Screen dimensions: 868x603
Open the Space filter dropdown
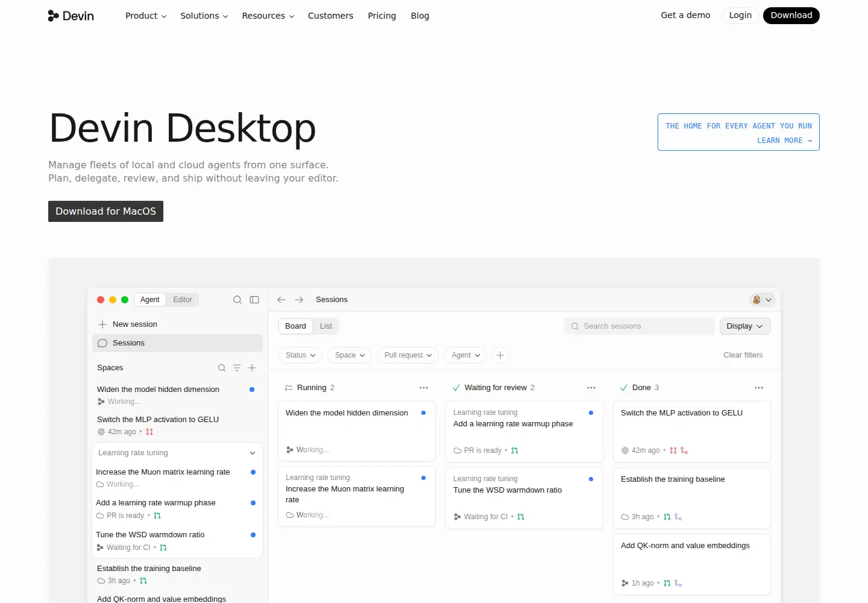click(350, 355)
